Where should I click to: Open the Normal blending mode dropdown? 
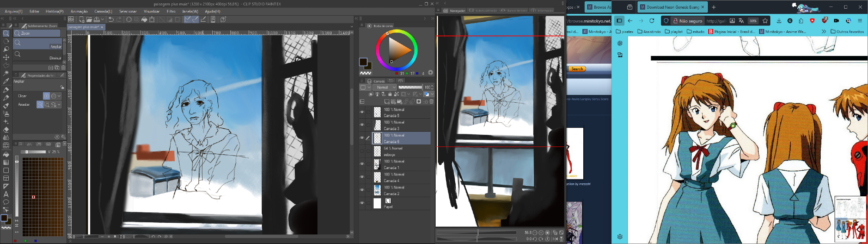point(386,88)
